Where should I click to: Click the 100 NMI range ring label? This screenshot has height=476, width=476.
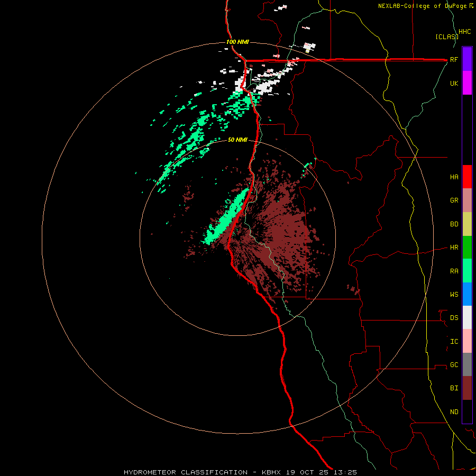click(x=237, y=42)
